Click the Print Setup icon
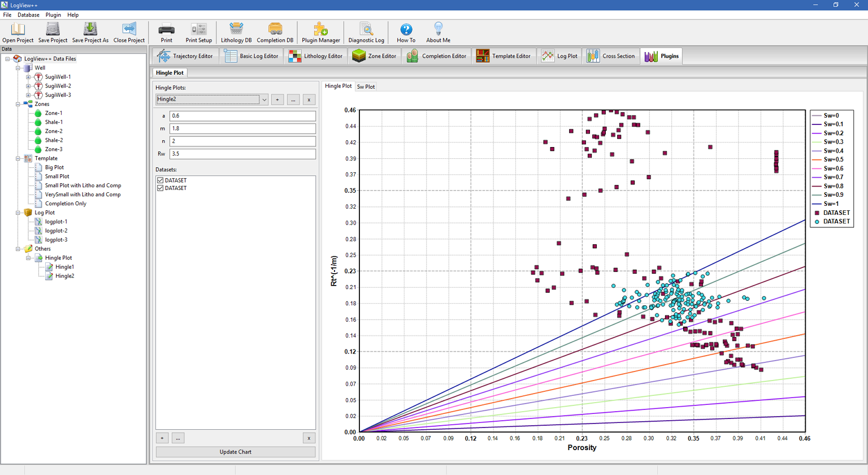 click(198, 32)
